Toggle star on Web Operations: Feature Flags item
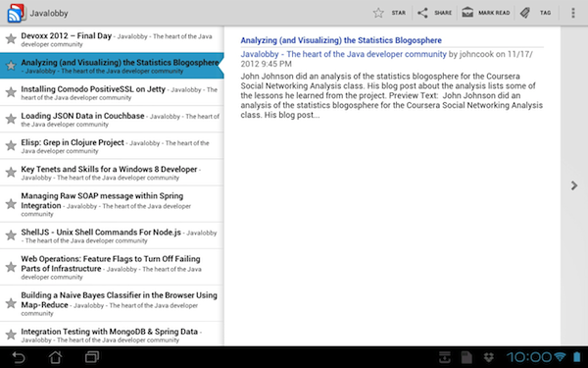This screenshot has width=588, height=368. (x=11, y=267)
